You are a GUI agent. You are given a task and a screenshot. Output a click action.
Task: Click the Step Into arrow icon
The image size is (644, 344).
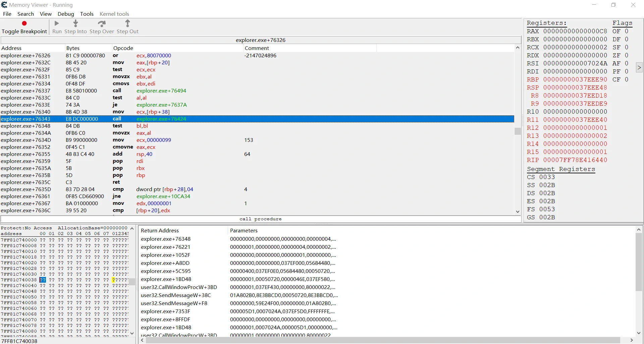tap(75, 23)
